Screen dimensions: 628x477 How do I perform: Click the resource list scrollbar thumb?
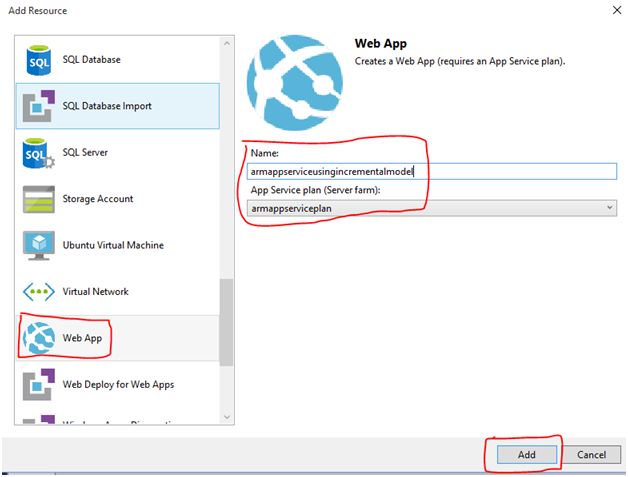pyautogui.click(x=227, y=322)
